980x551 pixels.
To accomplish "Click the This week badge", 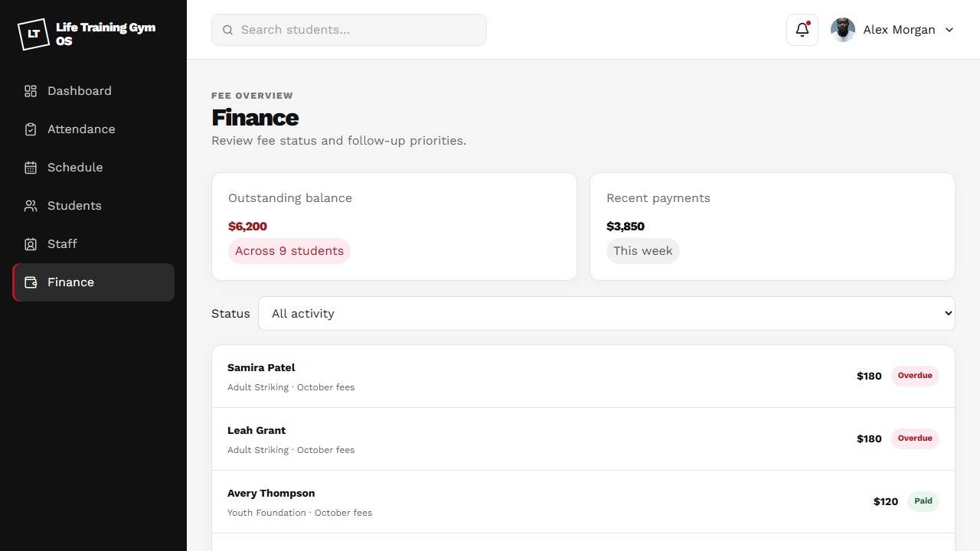I will coord(642,251).
